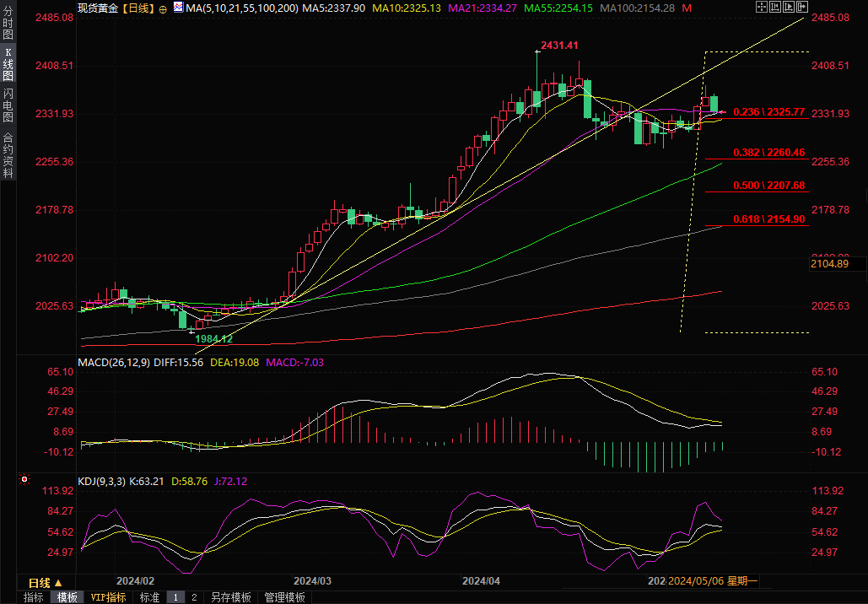Click the circled plus icon beside 日线 title
Image resolution: width=868 pixels, height=604 pixels.
click(163, 8)
